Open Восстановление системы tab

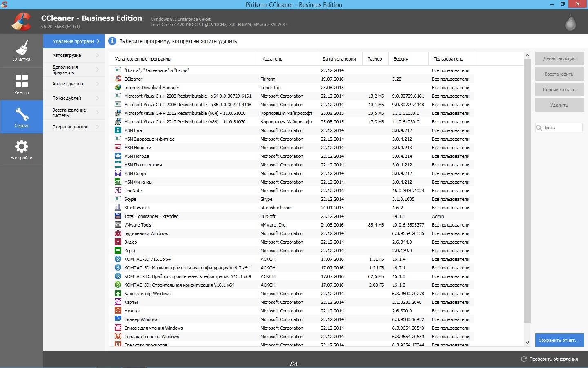pos(74,112)
